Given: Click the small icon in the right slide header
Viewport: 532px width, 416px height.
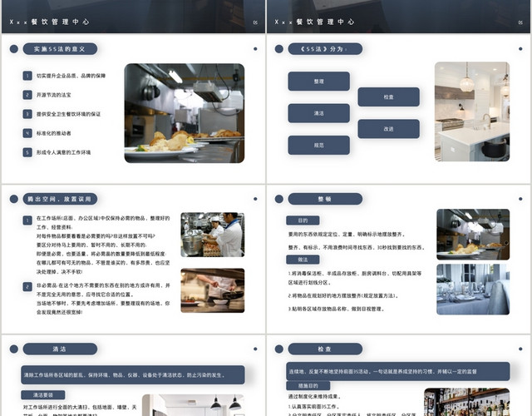Looking at the screenshot, I should [x=520, y=22].
